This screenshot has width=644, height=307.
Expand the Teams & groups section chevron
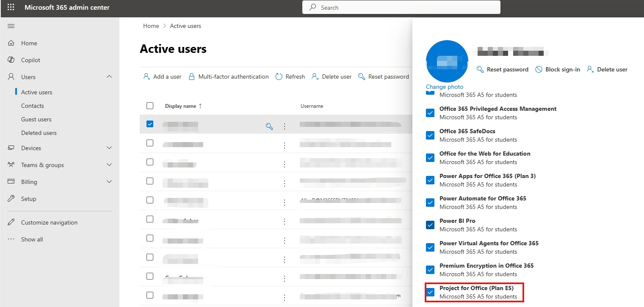pyautogui.click(x=109, y=165)
